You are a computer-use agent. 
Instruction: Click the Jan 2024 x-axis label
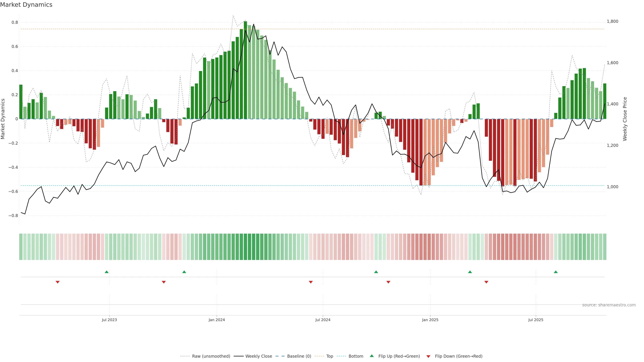[x=217, y=320]
